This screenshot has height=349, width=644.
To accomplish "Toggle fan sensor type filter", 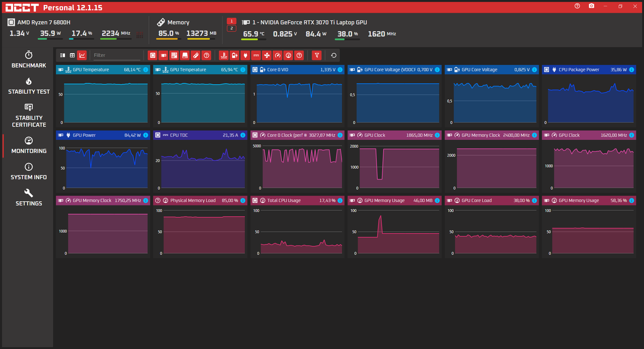I will coord(267,55).
